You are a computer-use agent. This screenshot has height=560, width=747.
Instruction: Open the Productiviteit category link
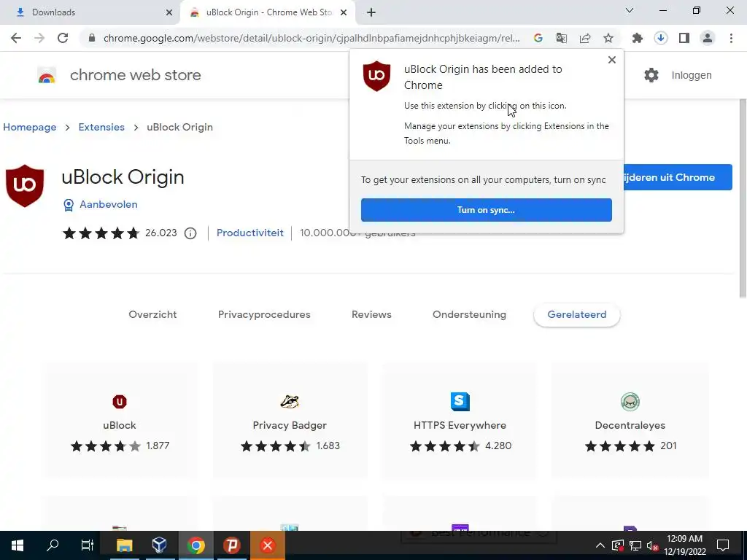250,233
